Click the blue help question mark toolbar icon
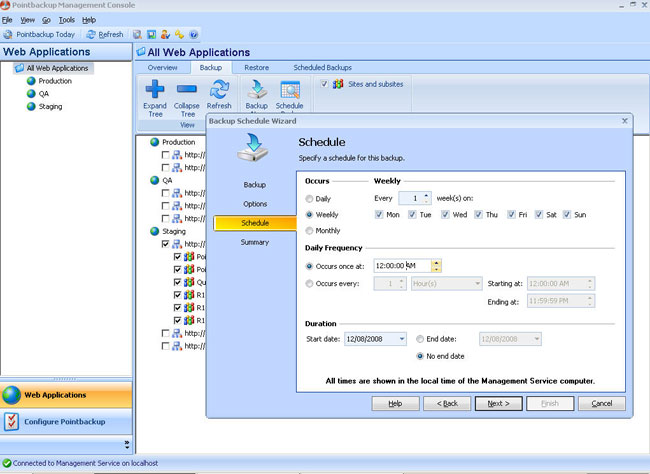 tap(194, 34)
